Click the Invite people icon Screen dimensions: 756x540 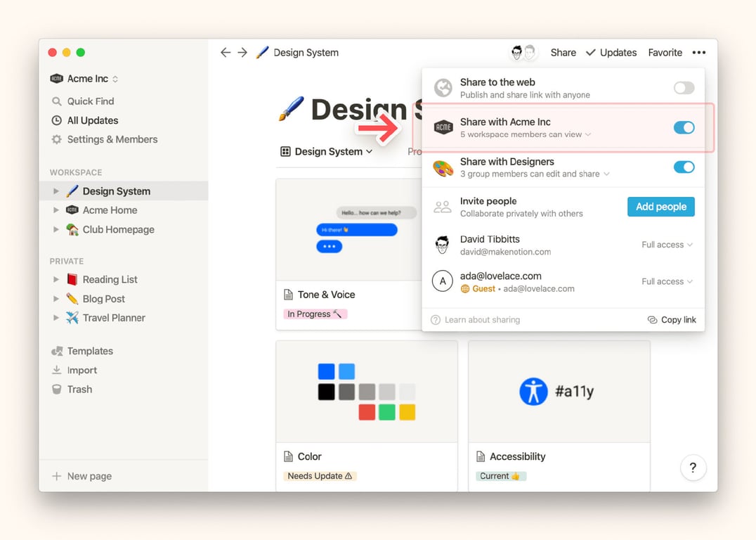(x=442, y=207)
